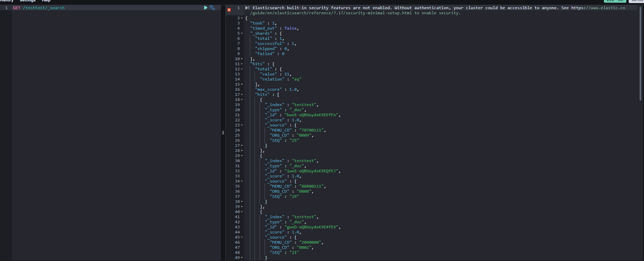
Task: Click the ORG_CD value "0002"
Action: click(304, 247)
